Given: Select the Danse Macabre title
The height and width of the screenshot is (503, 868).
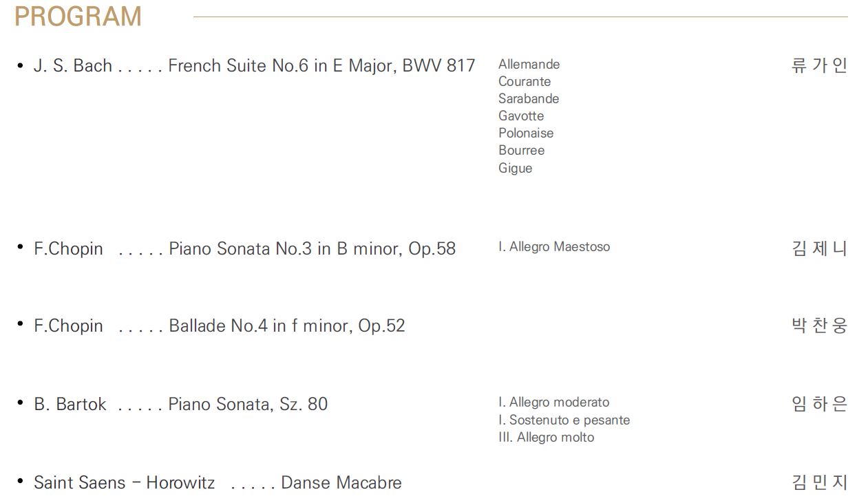Looking at the screenshot, I should (341, 482).
